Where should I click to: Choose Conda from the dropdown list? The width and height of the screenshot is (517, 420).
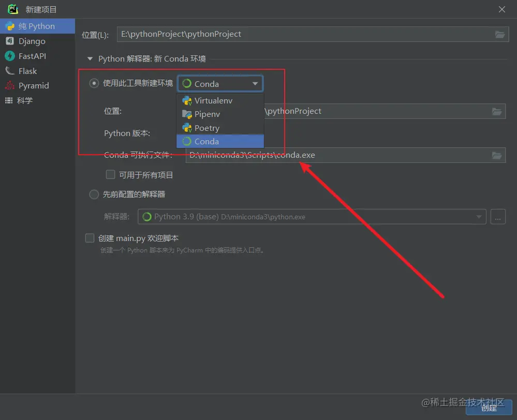point(220,141)
